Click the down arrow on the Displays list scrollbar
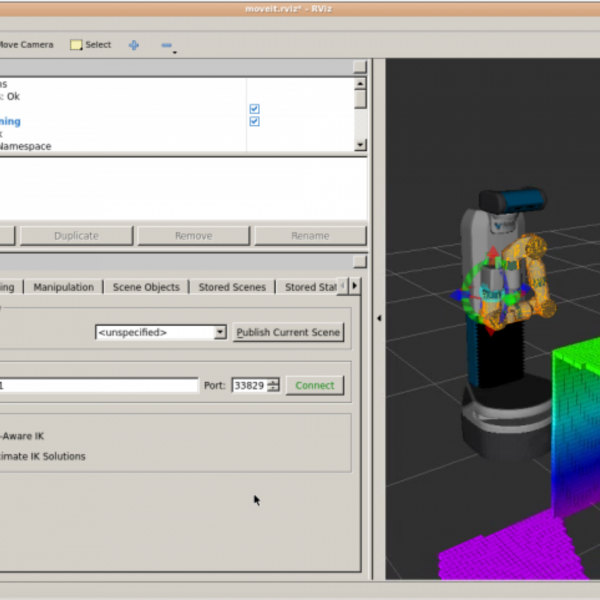 360,145
